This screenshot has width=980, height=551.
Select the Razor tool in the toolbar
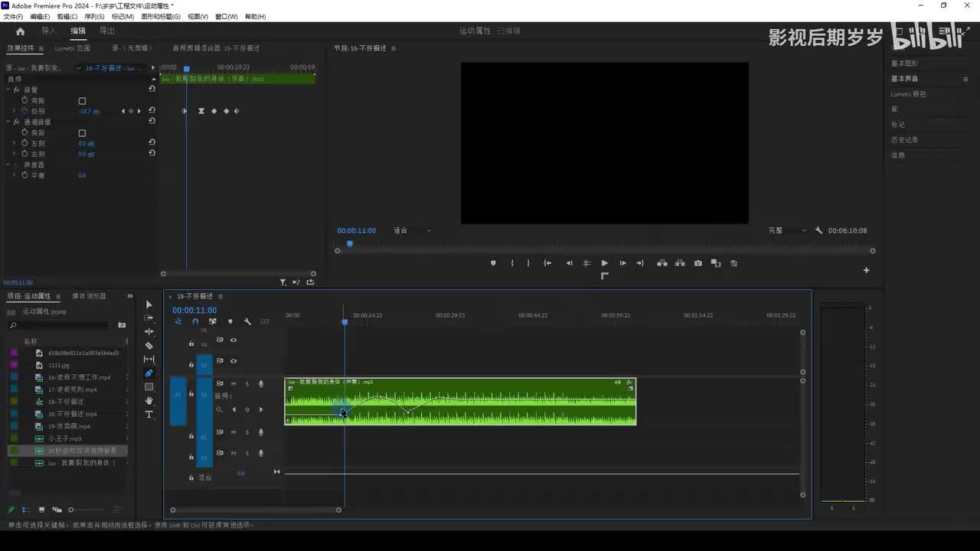click(149, 346)
